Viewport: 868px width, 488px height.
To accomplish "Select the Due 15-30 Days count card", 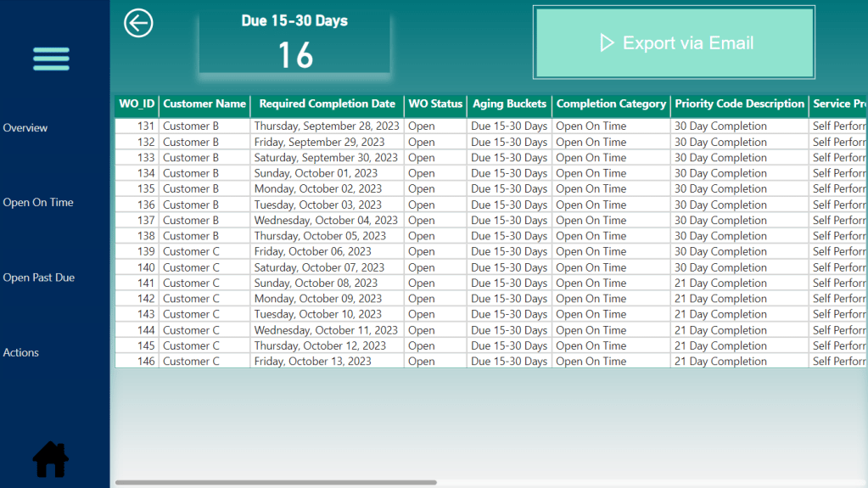I will pos(294,42).
